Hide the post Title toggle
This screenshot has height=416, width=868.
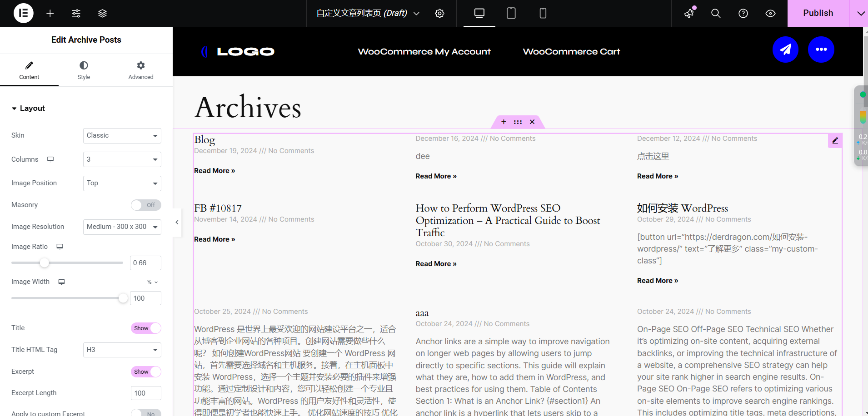145,328
